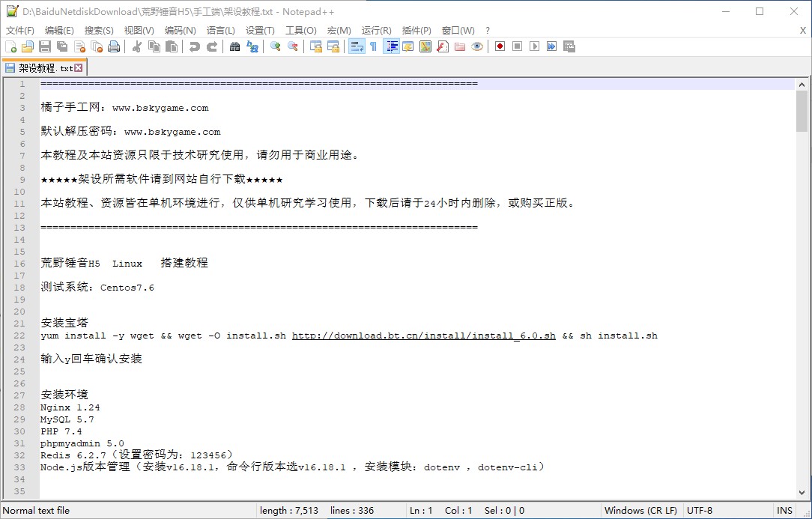Viewport: 812px width, 519px height.
Task: Save the current recorded macro icon
Action: coord(569,46)
